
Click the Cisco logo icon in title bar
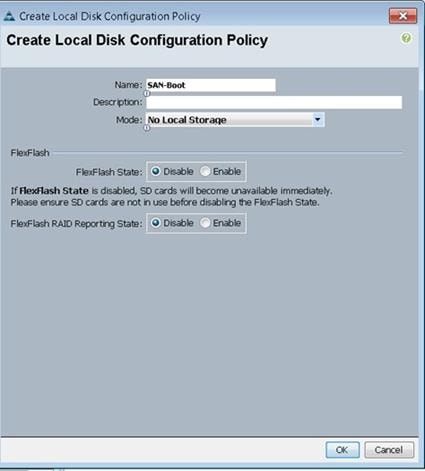(x=9, y=16)
